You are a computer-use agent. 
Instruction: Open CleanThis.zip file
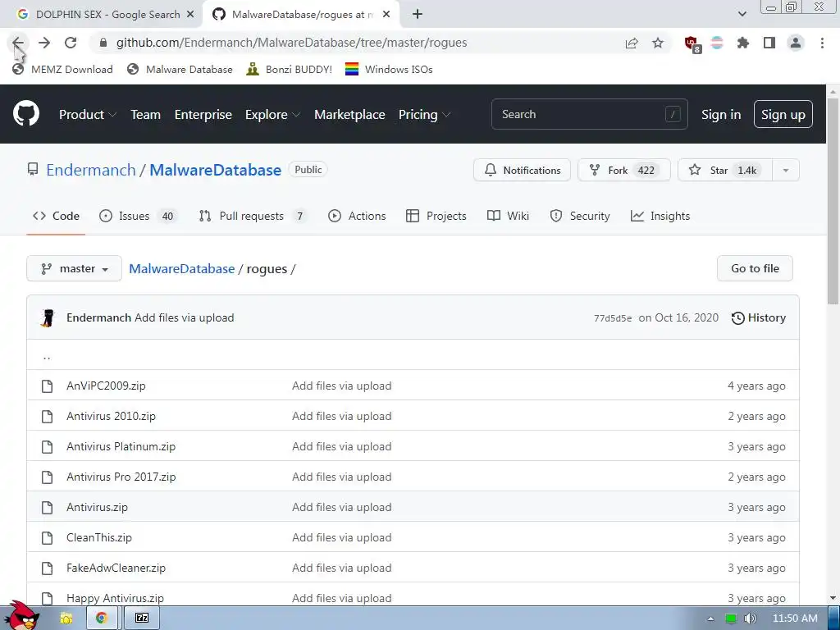click(x=99, y=537)
